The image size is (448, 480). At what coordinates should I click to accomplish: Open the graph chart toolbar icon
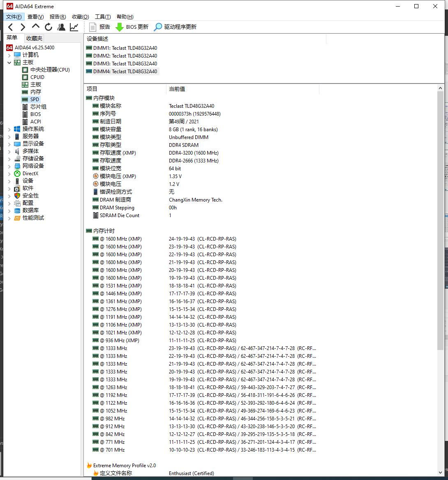pos(74,27)
